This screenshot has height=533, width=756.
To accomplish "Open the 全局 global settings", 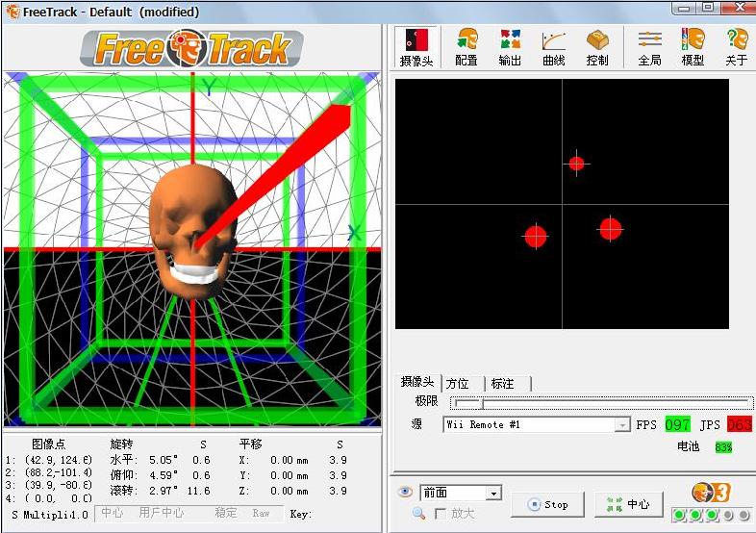I will (649, 47).
